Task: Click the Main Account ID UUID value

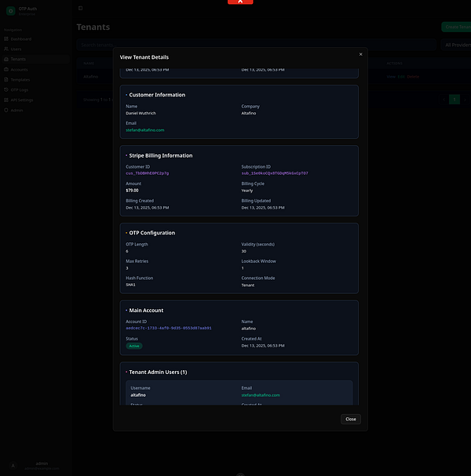Action: pyautogui.click(x=169, y=328)
